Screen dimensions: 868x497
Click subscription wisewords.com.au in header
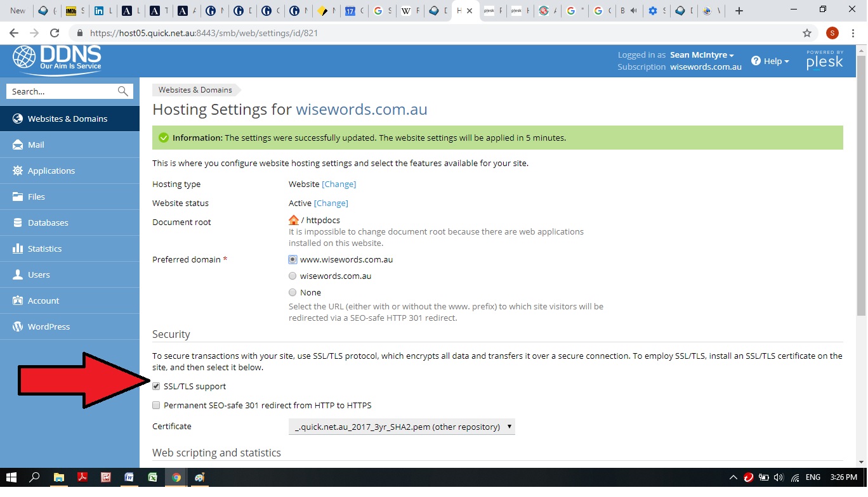[706, 67]
